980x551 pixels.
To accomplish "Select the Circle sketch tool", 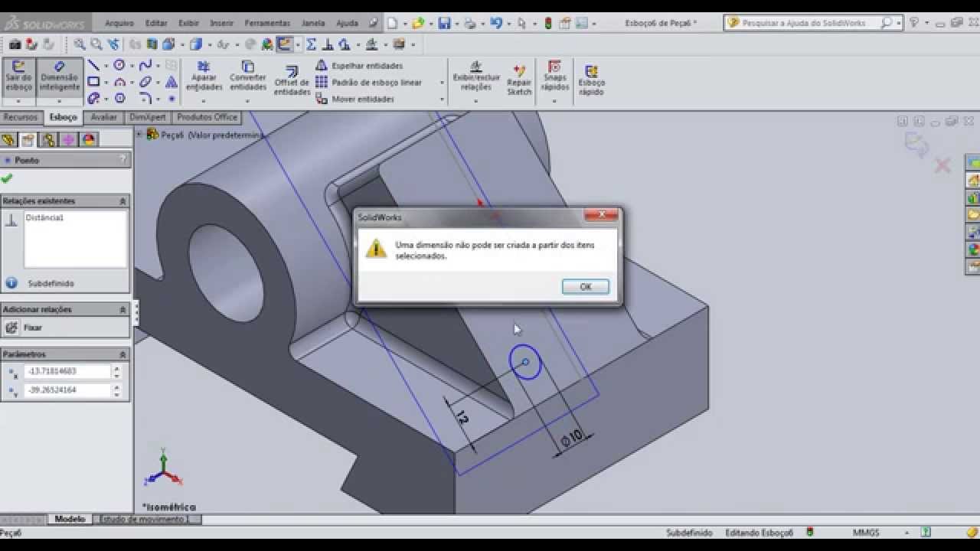I will coord(119,65).
